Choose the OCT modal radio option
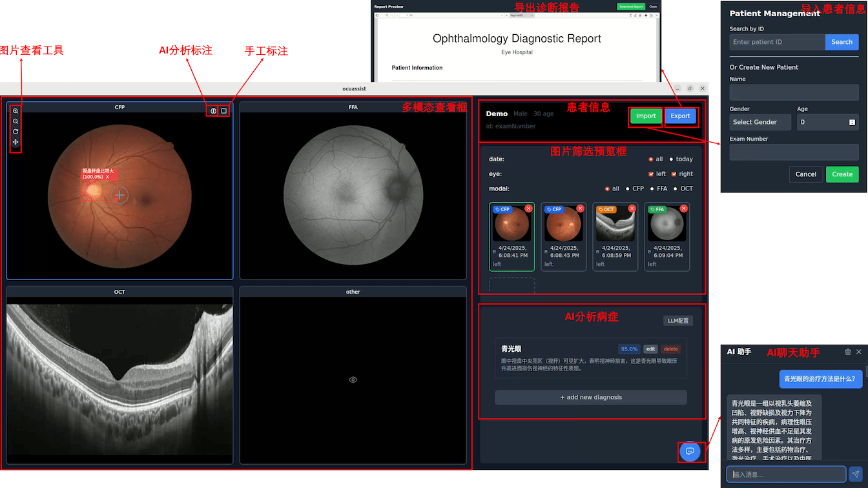 coord(676,188)
